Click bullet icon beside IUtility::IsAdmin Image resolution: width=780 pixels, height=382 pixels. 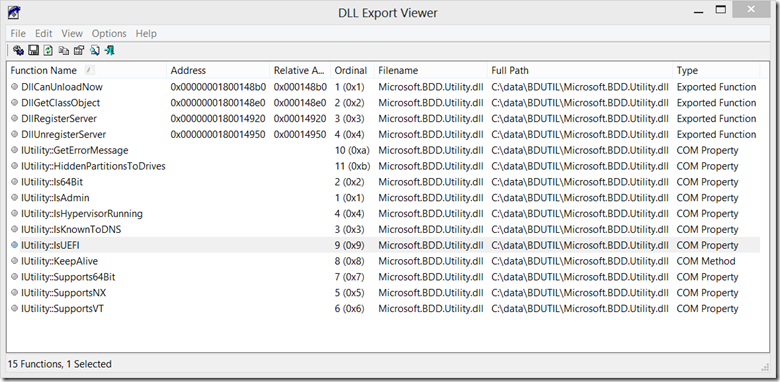point(14,197)
